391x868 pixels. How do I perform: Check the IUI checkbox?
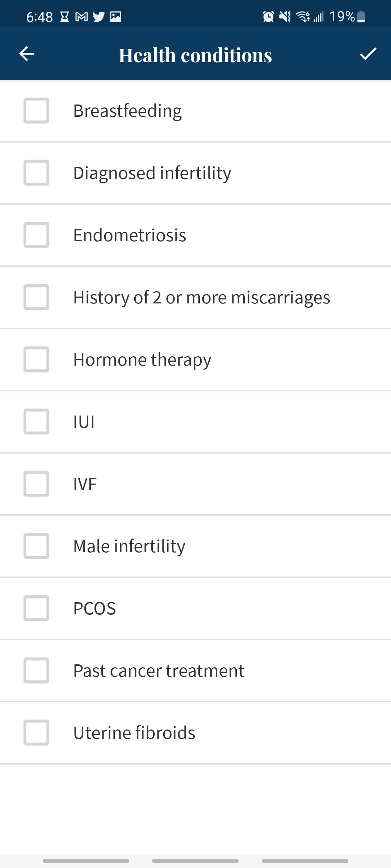[x=36, y=422]
